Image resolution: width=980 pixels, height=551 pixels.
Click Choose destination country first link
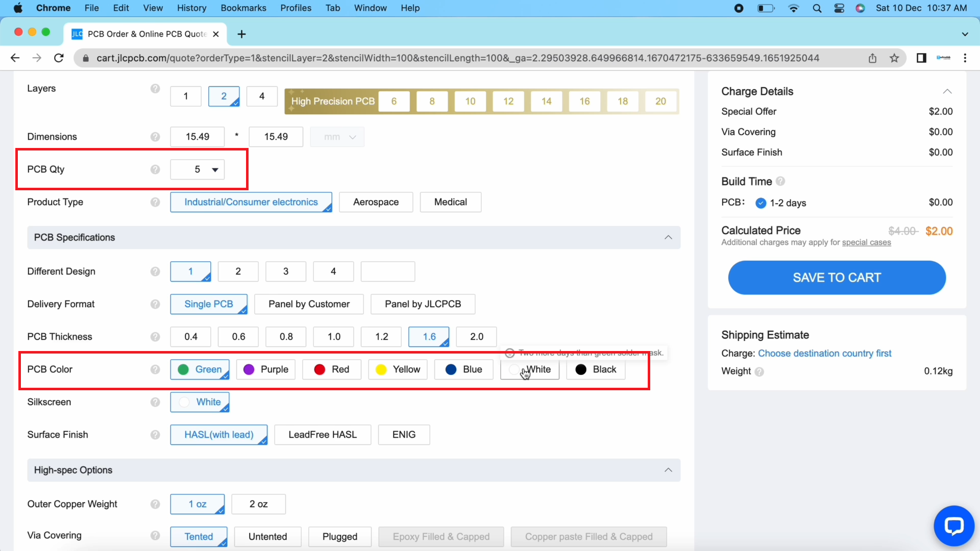pos(824,354)
